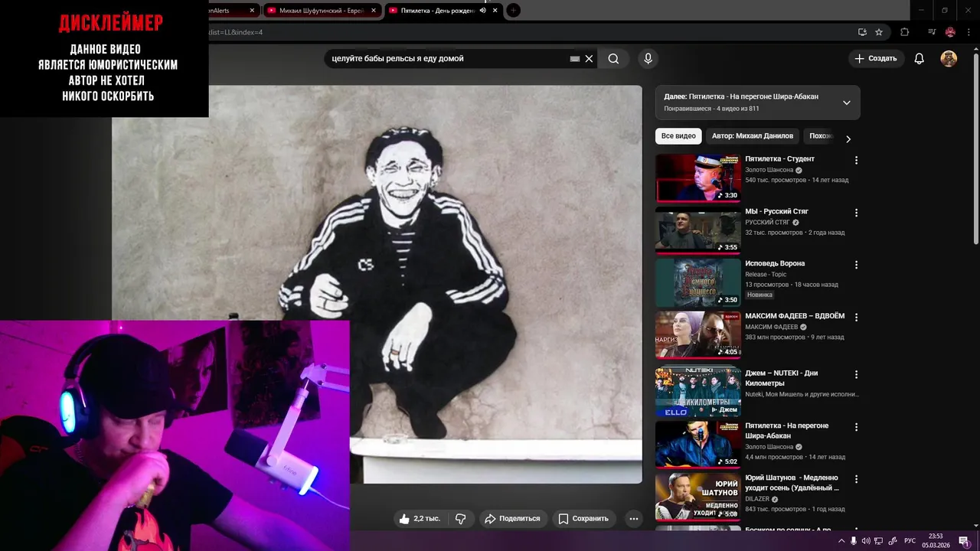Click the Создать button
The width and height of the screenshot is (980, 551).
(876, 59)
